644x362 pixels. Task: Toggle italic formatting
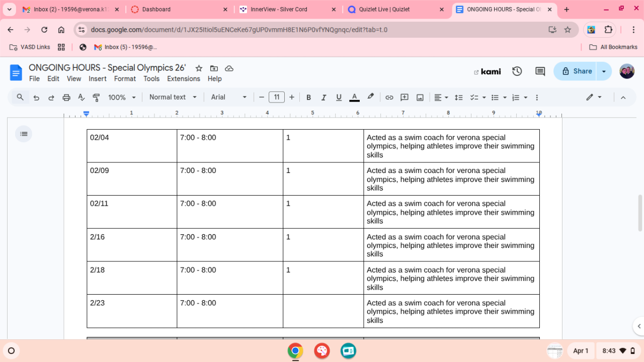[324, 98]
